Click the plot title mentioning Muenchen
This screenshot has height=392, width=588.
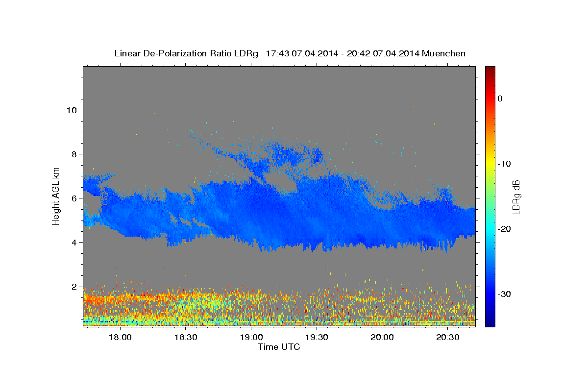(x=290, y=53)
